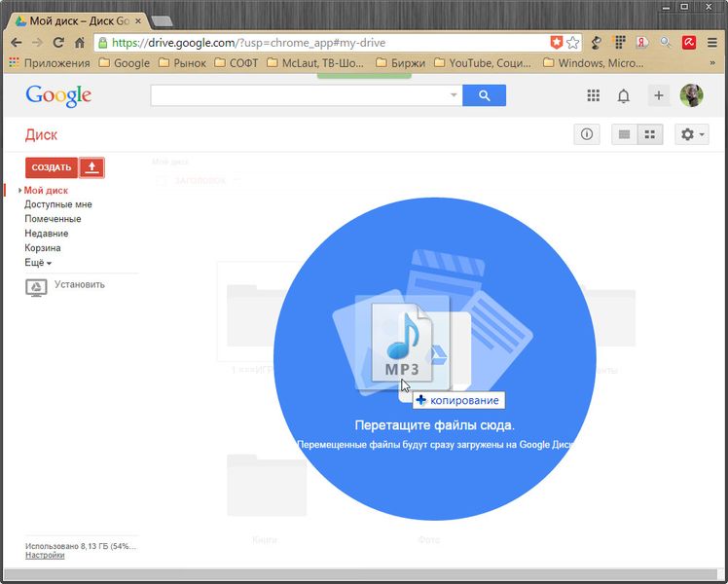Viewport: 728px width, 584px height.
Task: Open the Chrome hamburger menu
Action: (712, 43)
